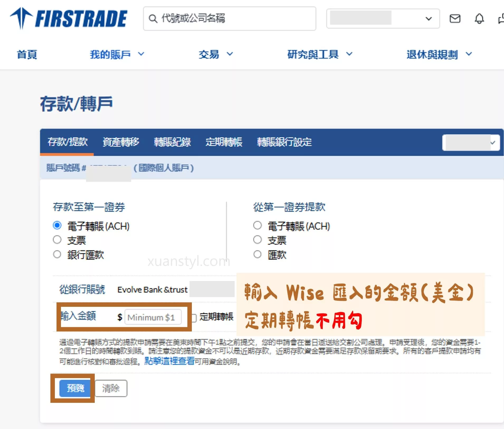Screen dimensions: 504x429
Task: Switch to the 資產轉移 tab
Action: coord(121,142)
